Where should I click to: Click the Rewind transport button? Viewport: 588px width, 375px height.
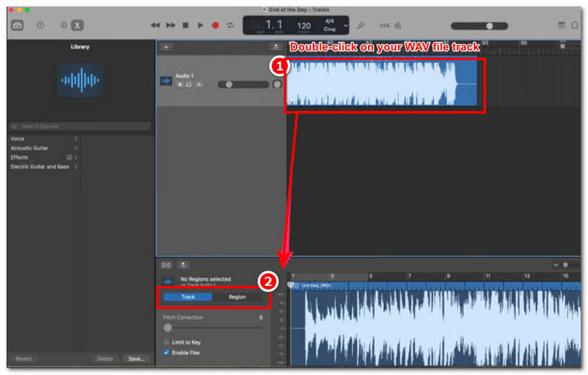[155, 25]
